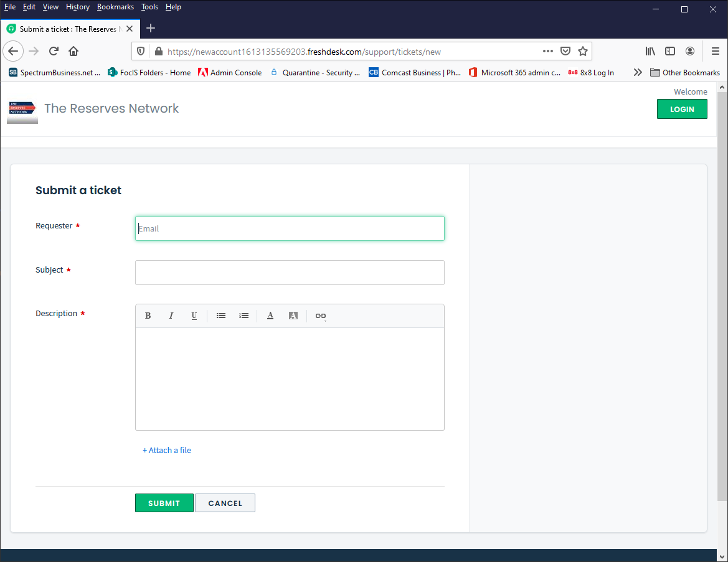This screenshot has width=728, height=562.
Task: Open the text background color picker
Action: 293,316
